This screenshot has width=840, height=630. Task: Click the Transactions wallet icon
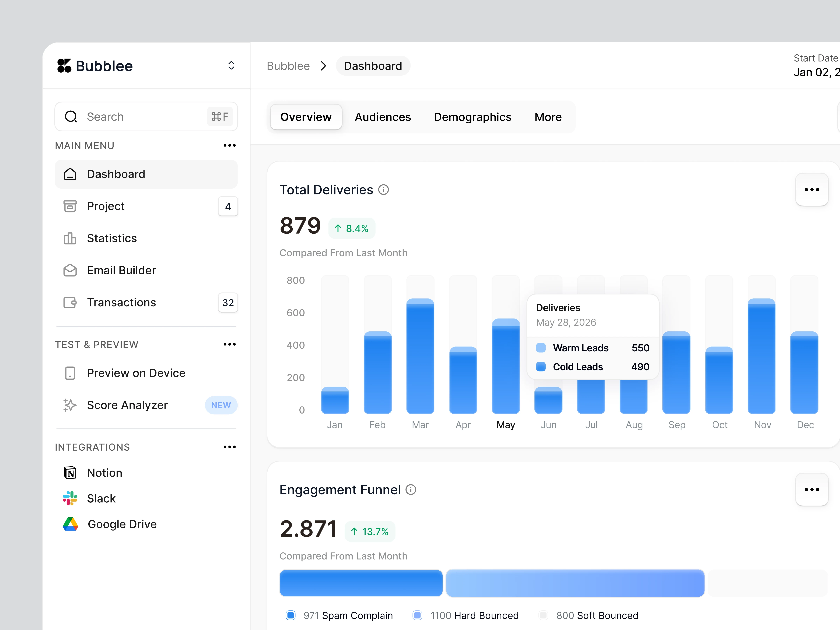pos(70,302)
